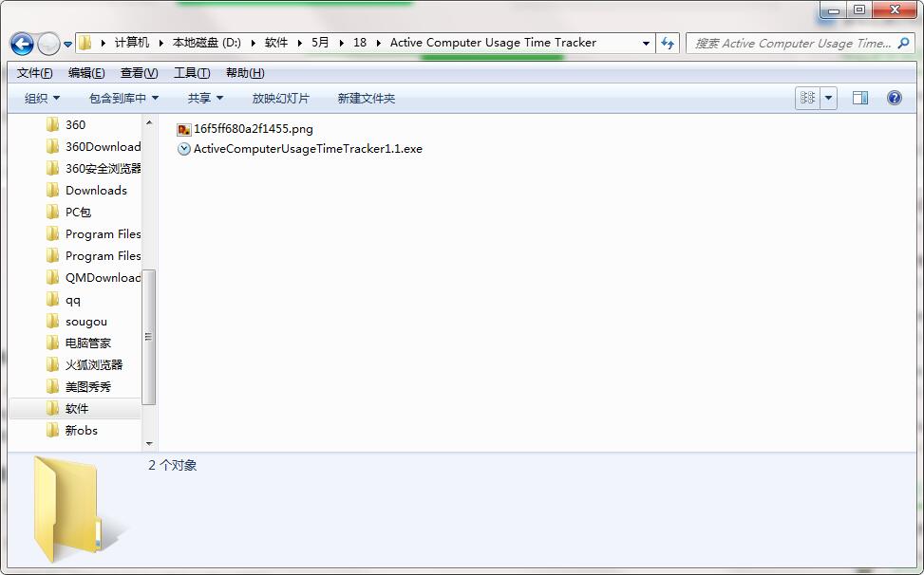Click the change-view icon on toolbar
The height and width of the screenshot is (575, 924).
[806, 98]
